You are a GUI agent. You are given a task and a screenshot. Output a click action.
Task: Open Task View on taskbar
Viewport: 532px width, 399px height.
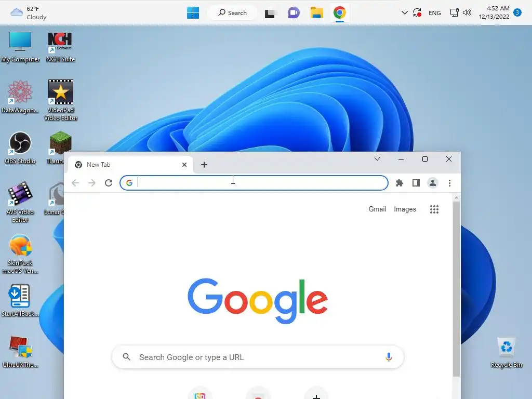(270, 13)
